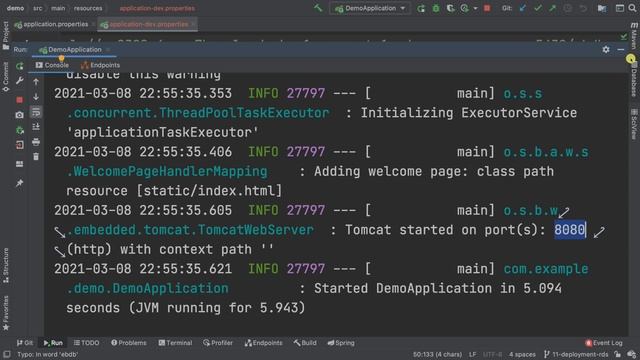The height and width of the screenshot is (360, 640).
Task: Open the Favorites tool window side tab
Action: click(5, 313)
